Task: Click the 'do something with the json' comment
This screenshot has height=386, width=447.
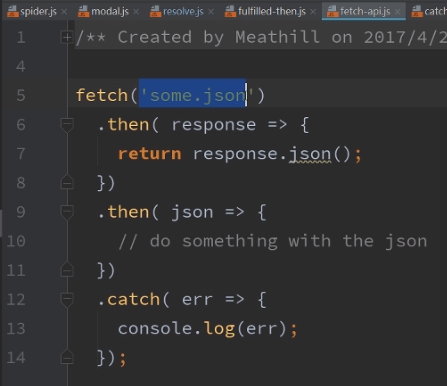Action: [273, 241]
